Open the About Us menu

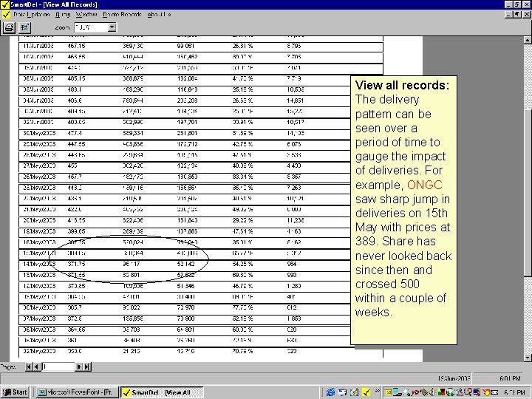coord(159,15)
